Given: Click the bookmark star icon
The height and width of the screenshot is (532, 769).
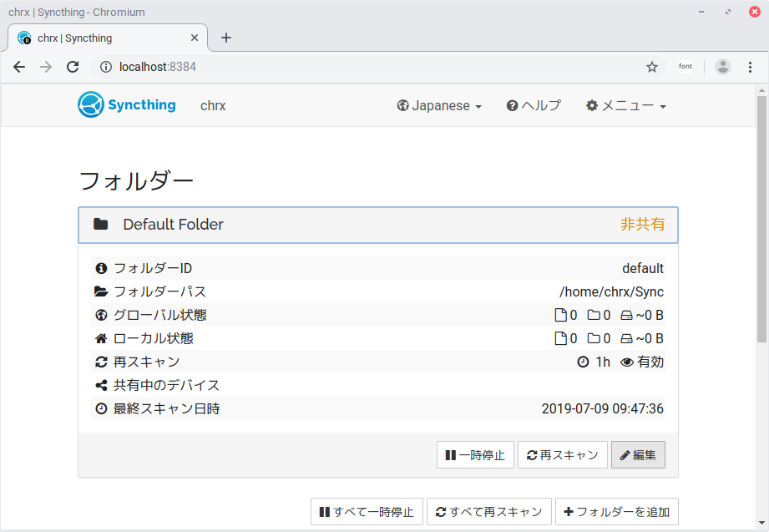Looking at the screenshot, I should click(652, 67).
